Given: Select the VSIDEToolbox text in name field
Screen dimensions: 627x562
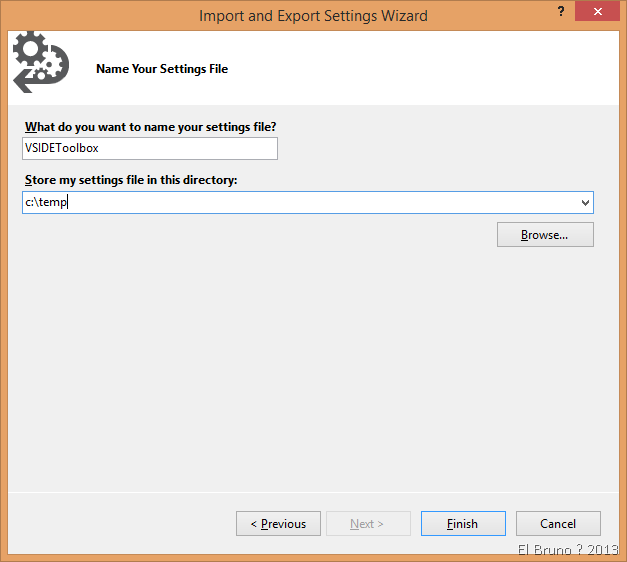Looking at the screenshot, I should (x=62, y=149).
